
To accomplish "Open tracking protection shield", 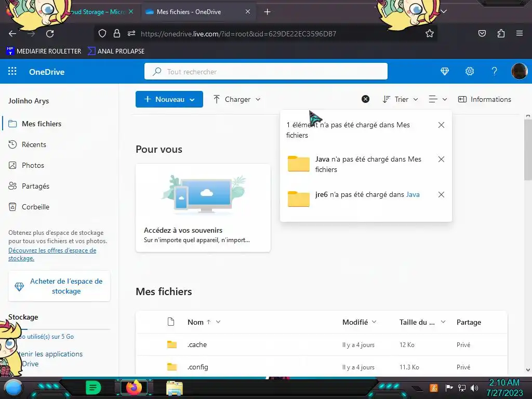I will [102, 33].
